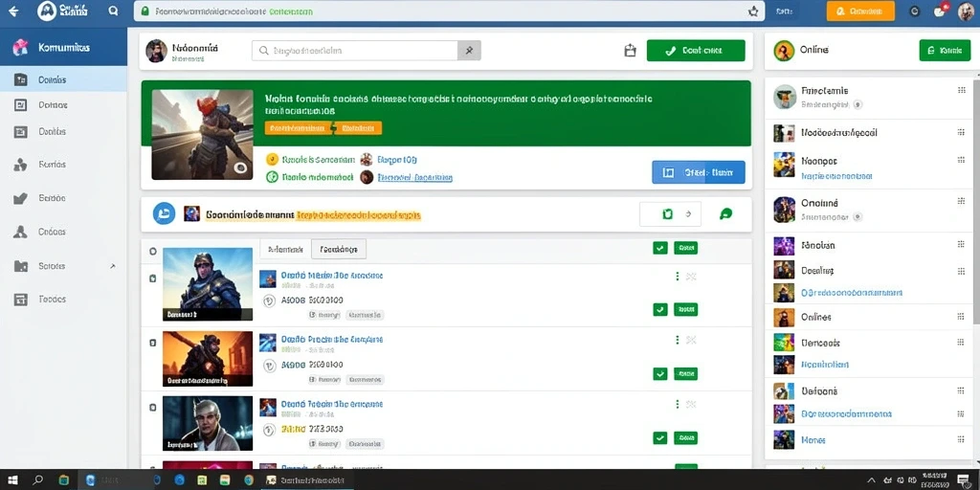Click the first orange tag in the green banner

point(297,127)
